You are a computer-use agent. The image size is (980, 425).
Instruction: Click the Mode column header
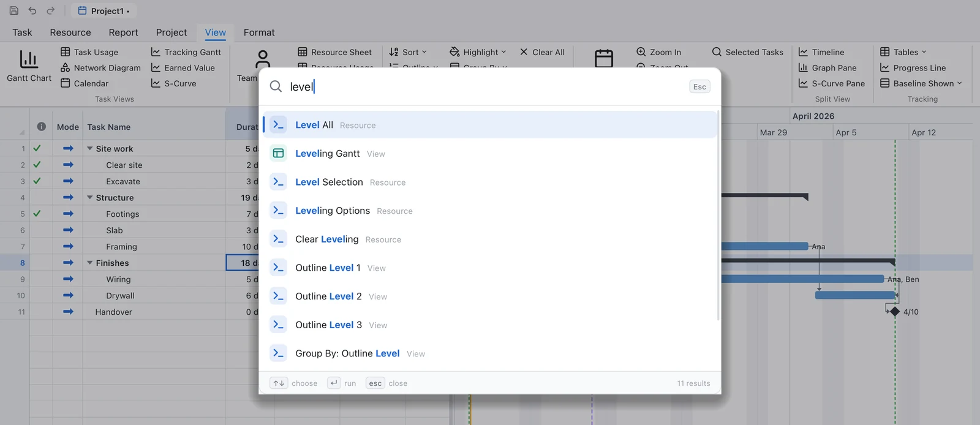68,127
